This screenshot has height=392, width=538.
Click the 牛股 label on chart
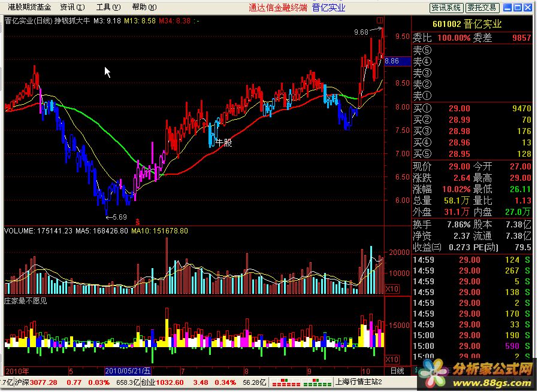[x=224, y=142]
